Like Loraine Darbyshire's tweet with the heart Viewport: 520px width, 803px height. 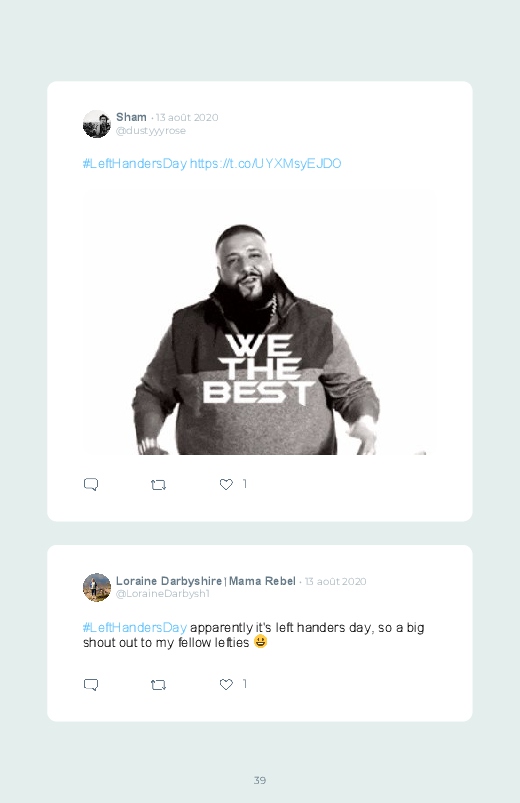click(226, 684)
